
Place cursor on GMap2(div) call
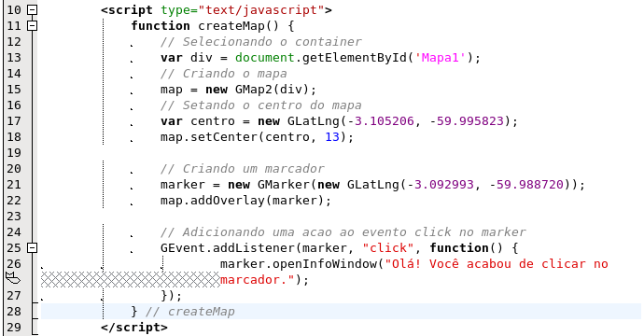(x=272, y=90)
